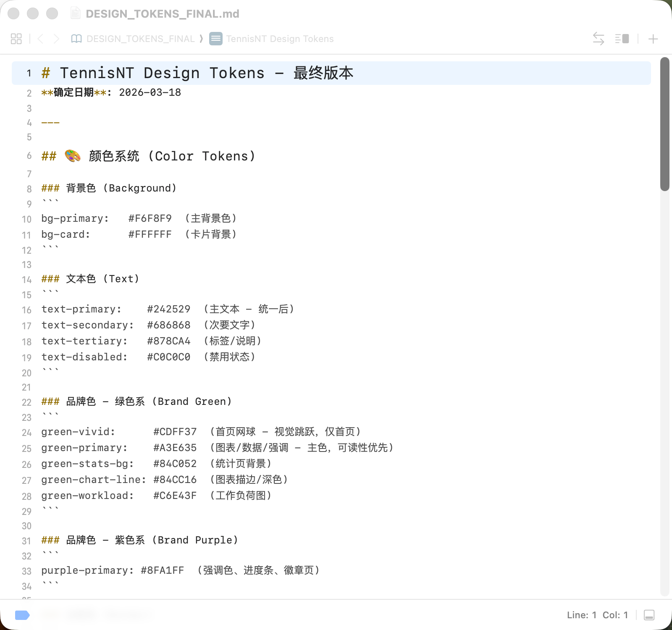
Task: Click the 'green-primary:' token name
Action: (x=84, y=448)
